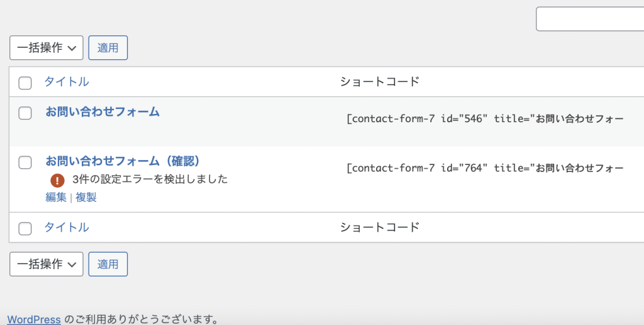Click the 3件の設定エラーを検出しました message
Viewport: 644px width, 325px height.
pyautogui.click(x=150, y=180)
